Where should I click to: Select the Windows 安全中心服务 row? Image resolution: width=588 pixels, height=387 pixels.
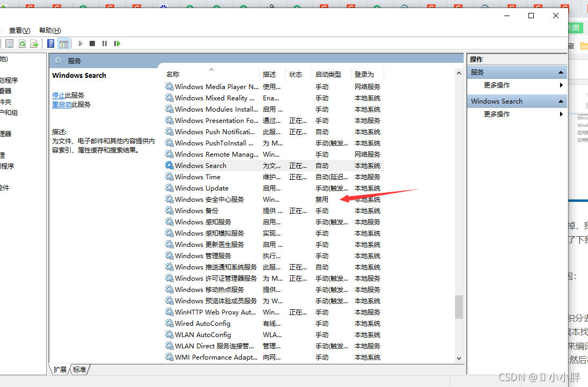[274, 199]
